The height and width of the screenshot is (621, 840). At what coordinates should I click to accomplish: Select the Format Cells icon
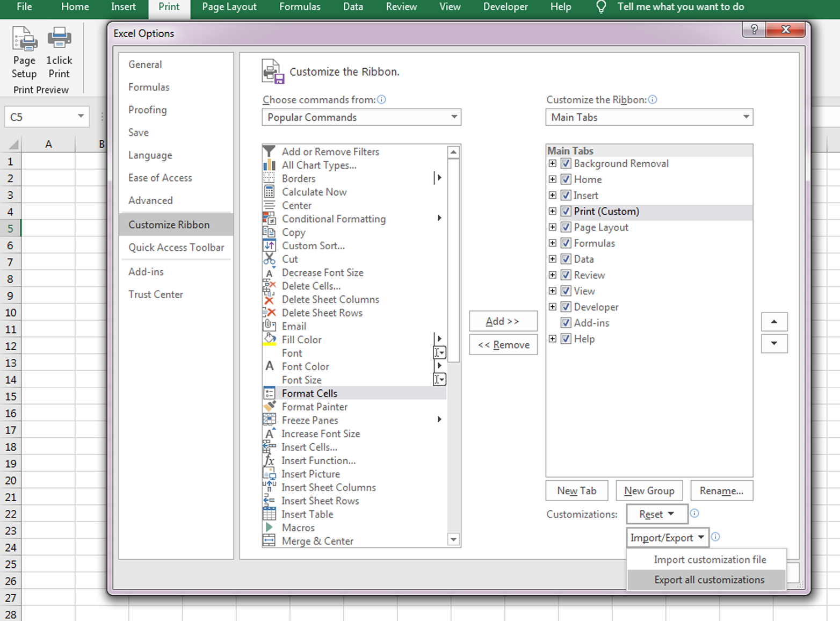click(x=269, y=393)
